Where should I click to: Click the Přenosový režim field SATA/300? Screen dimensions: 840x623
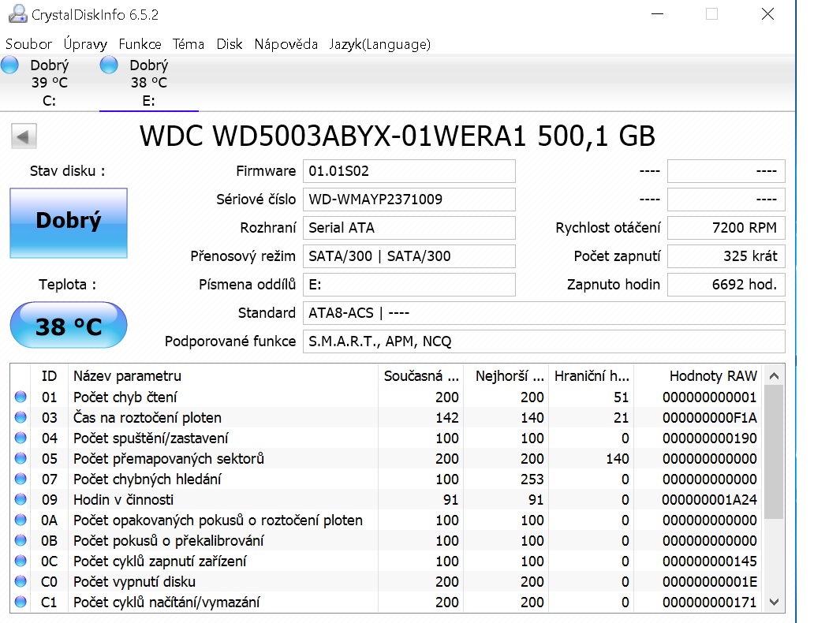(409, 256)
